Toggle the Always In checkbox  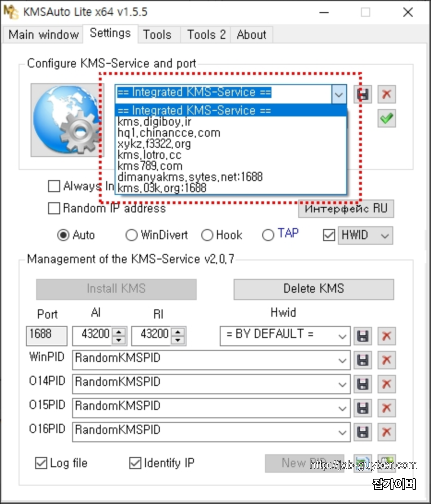pos(54,186)
